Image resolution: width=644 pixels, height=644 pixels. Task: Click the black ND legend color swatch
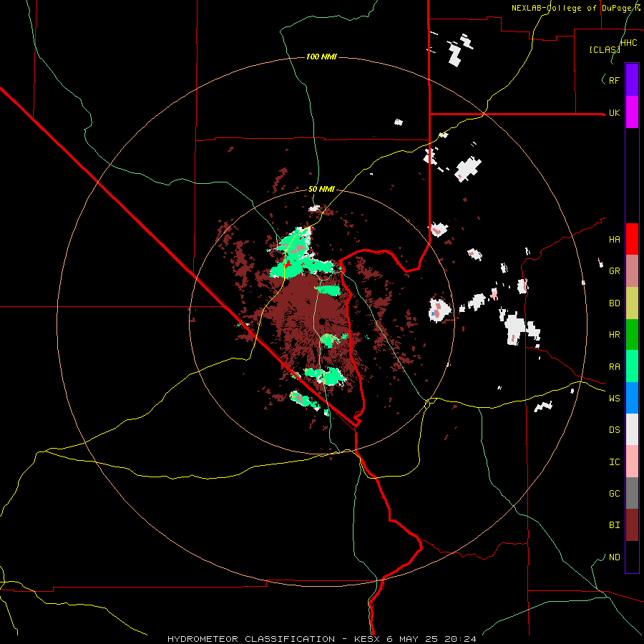pos(632,557)
